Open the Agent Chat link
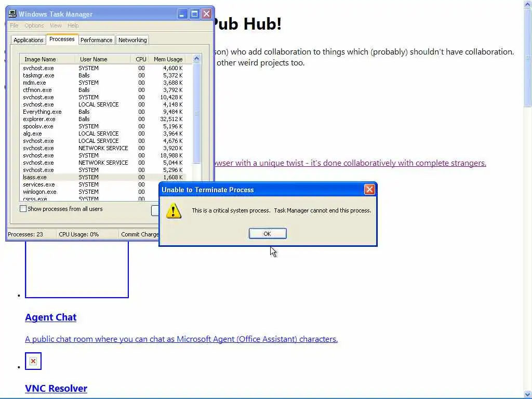This screenshot has height=399, width=532. 50,317
